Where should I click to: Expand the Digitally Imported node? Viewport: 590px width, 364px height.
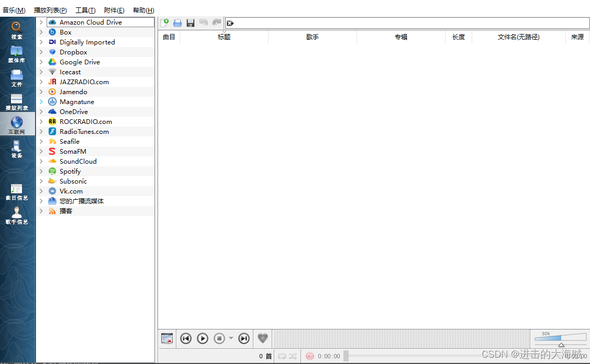[x=41, y=42]
